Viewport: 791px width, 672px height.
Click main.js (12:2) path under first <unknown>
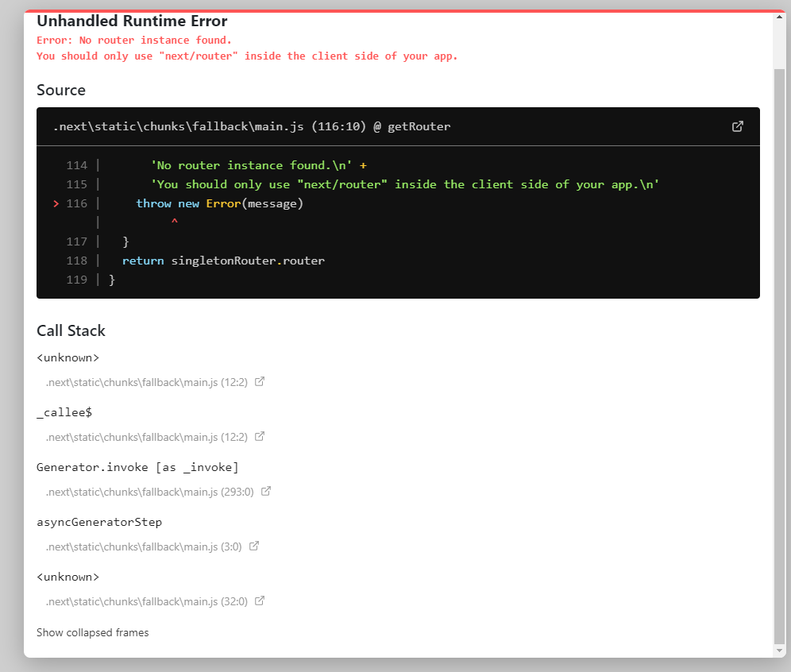coord(147,382)
